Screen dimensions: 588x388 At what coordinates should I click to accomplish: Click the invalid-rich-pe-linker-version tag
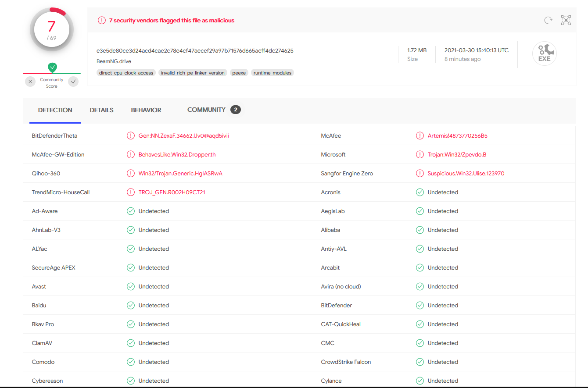[193, 73]
